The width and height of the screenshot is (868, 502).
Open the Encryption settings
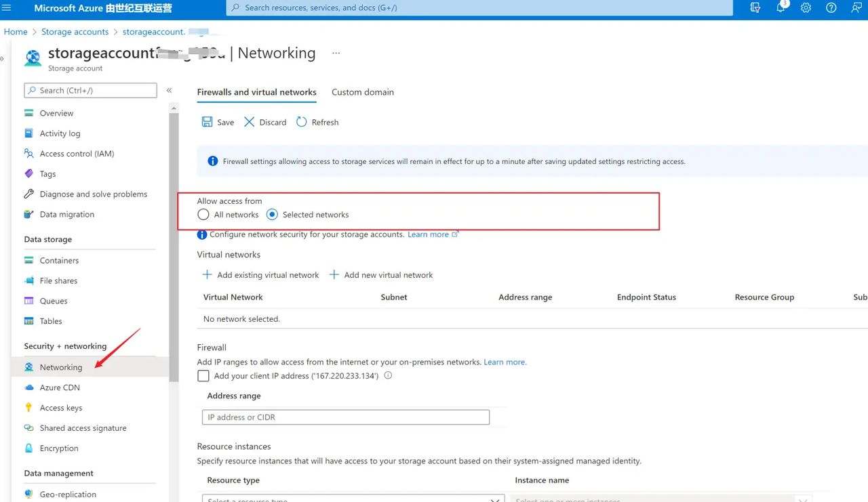point(59,448)
